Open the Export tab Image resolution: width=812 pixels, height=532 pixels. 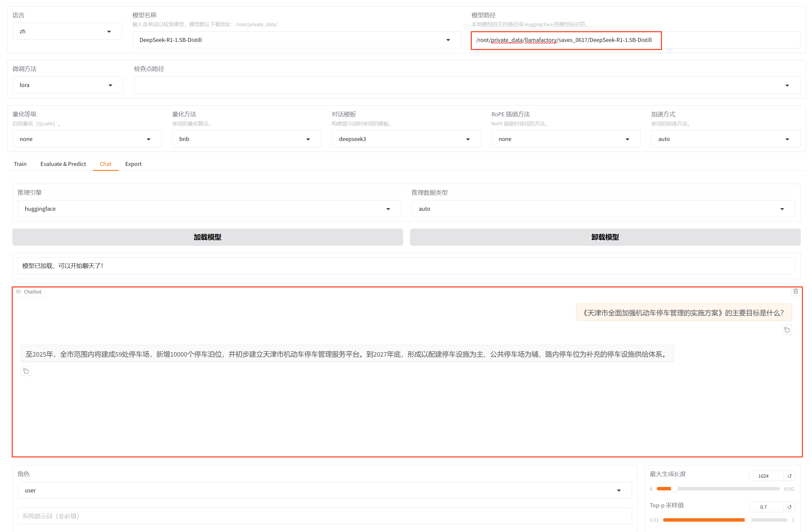point(133,164)
